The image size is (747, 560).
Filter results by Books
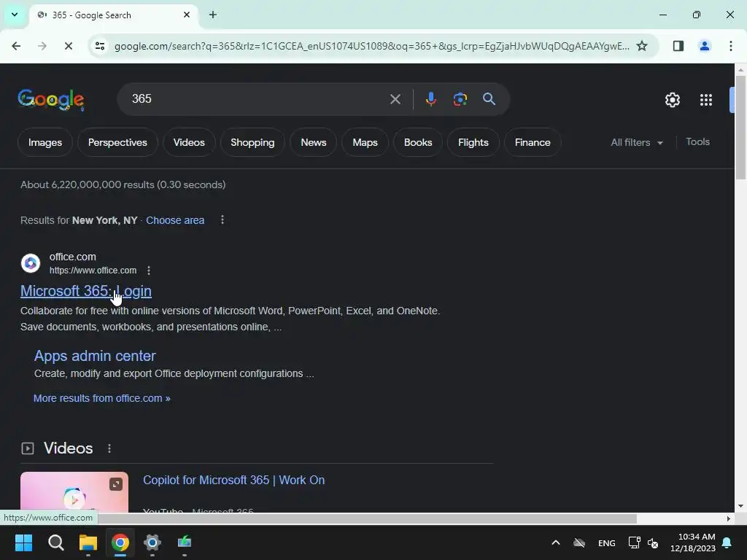[418, 142]
